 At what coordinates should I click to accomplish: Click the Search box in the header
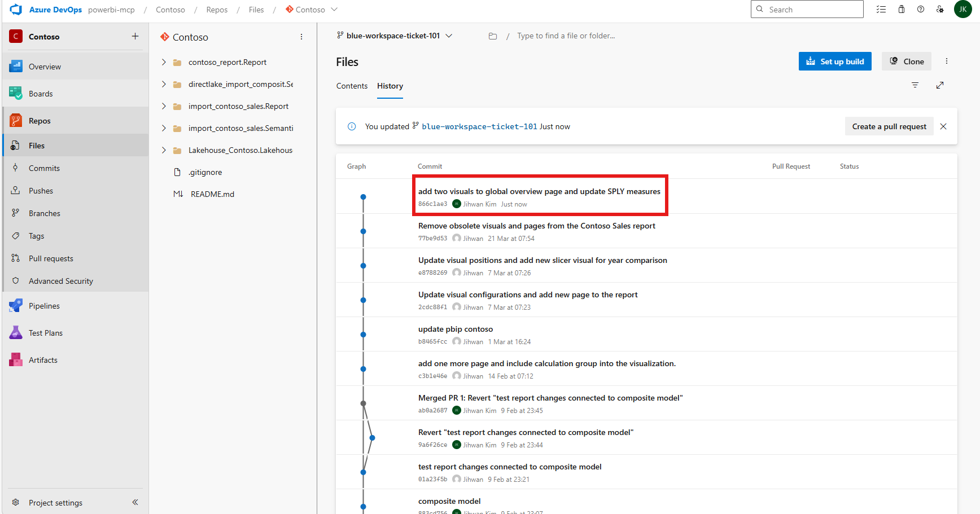pyautogui.click(x=807, y=9)
